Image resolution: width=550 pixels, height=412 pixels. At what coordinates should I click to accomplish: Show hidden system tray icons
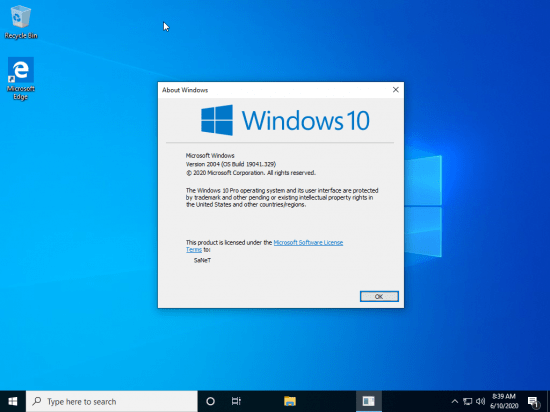click(454, 401)
